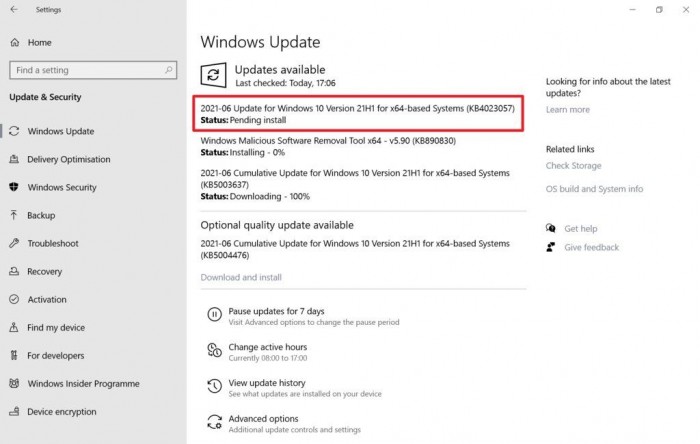Click the clock icon for active hours
Image resolution: width=700 pixels, height=444 pixels.
pos(214,350)
